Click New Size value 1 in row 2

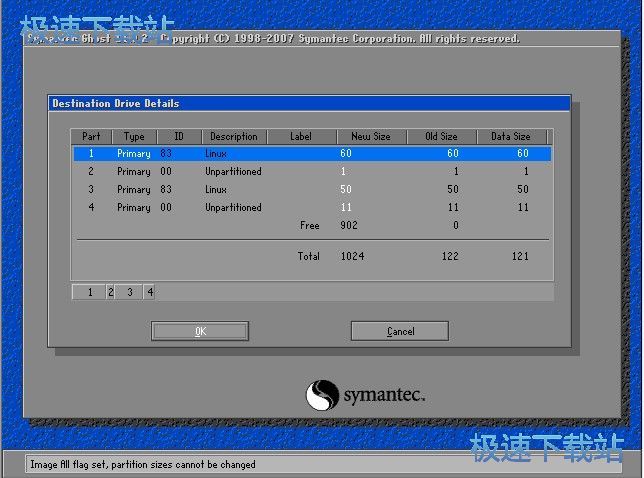point(343,171)
